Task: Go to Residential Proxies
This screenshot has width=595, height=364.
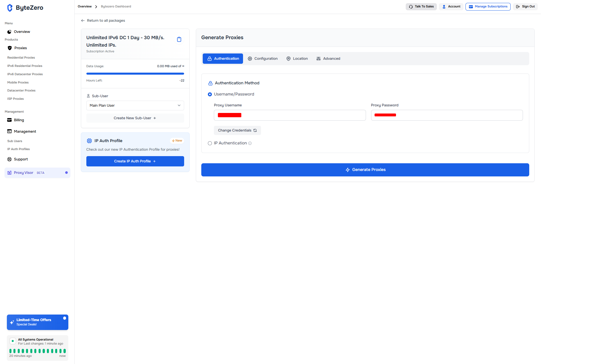Action: pos(21,58)
